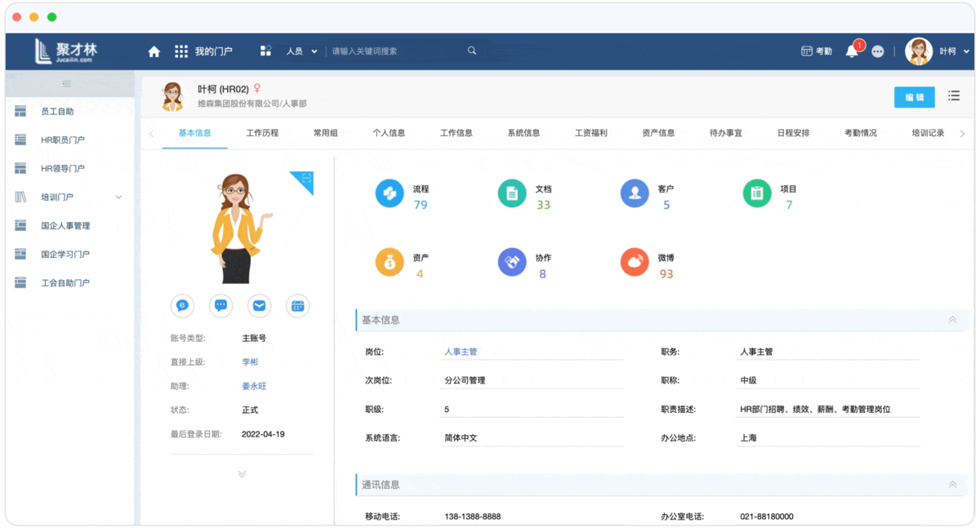Expand the 培训门户 sidebar section
Screen dimensions: 980x528
[118, 197]
